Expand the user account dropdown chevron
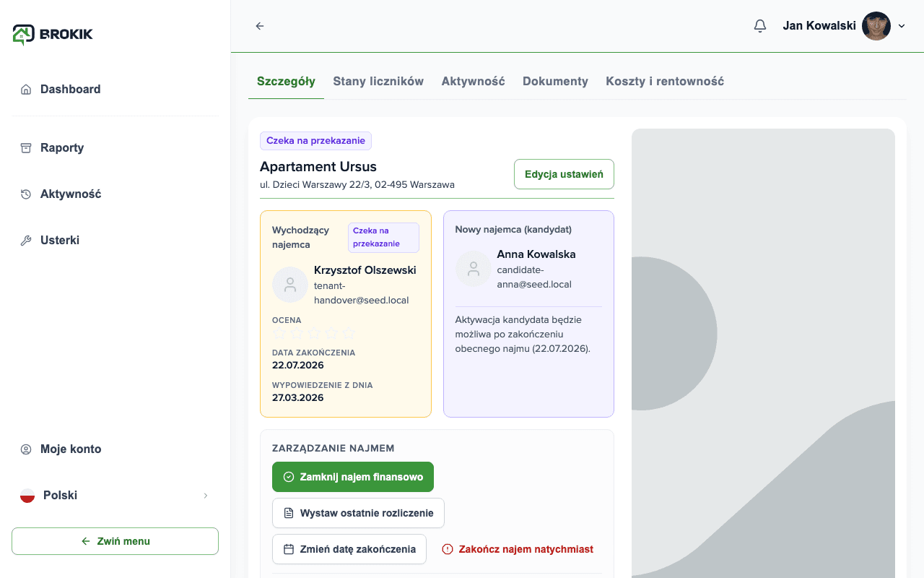 click(x=902, y=26)
